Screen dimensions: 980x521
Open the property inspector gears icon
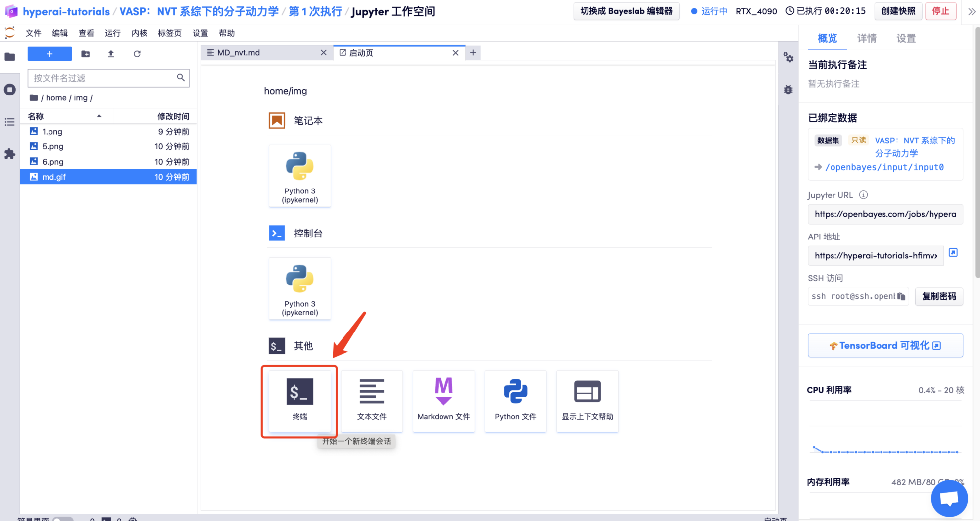[x=788, y=58]
